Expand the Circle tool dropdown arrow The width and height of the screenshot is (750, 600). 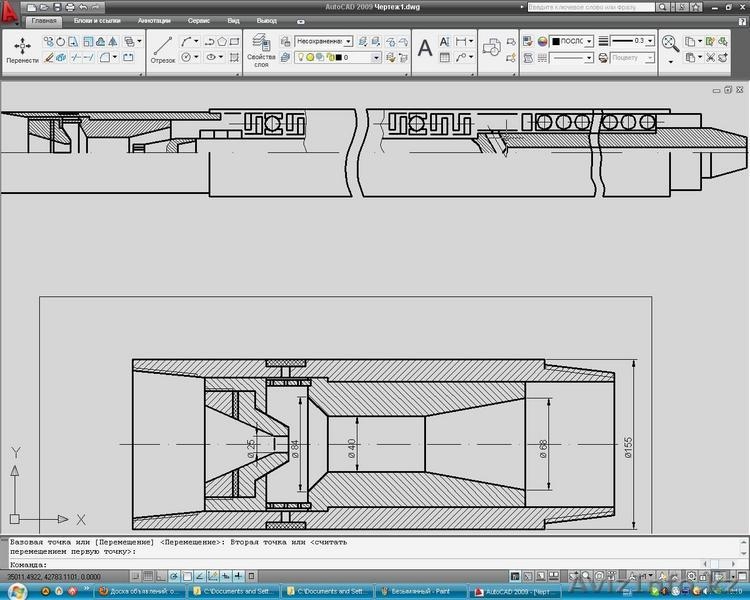196,57
